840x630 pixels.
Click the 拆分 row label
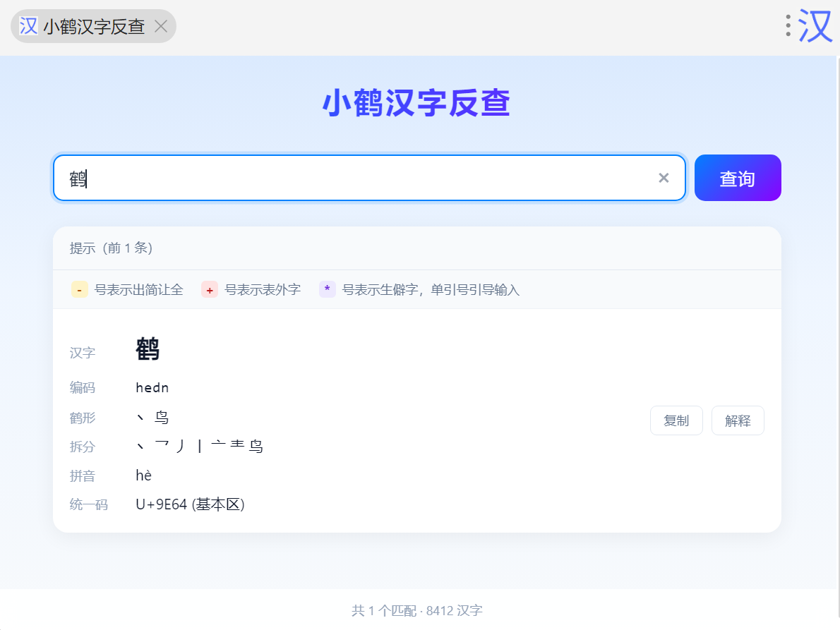(x=83, y=447)
